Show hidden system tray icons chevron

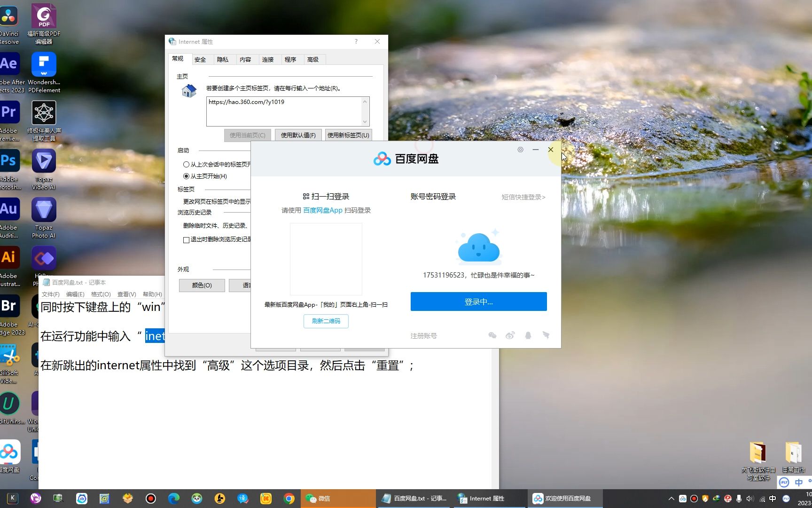671,499
